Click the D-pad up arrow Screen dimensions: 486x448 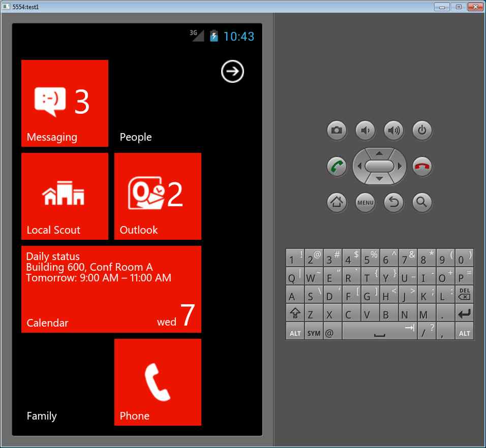point(379,153)
